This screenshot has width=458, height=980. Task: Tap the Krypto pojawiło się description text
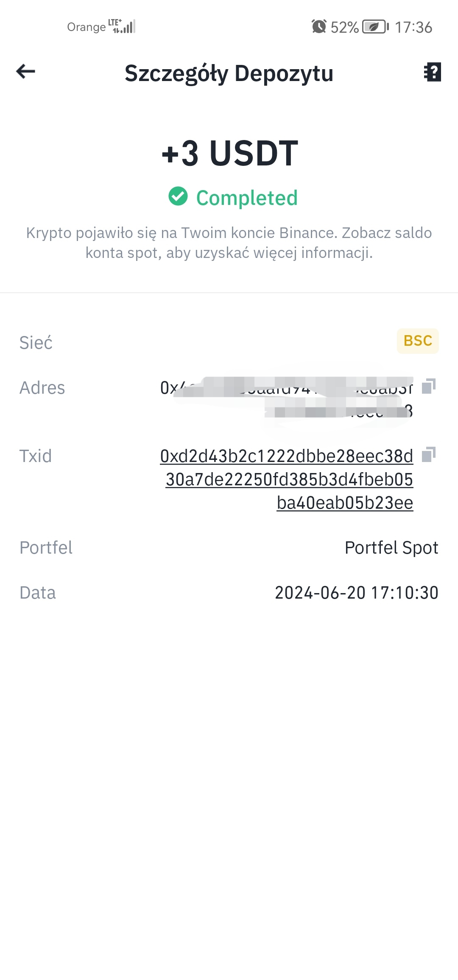point(229,243)
